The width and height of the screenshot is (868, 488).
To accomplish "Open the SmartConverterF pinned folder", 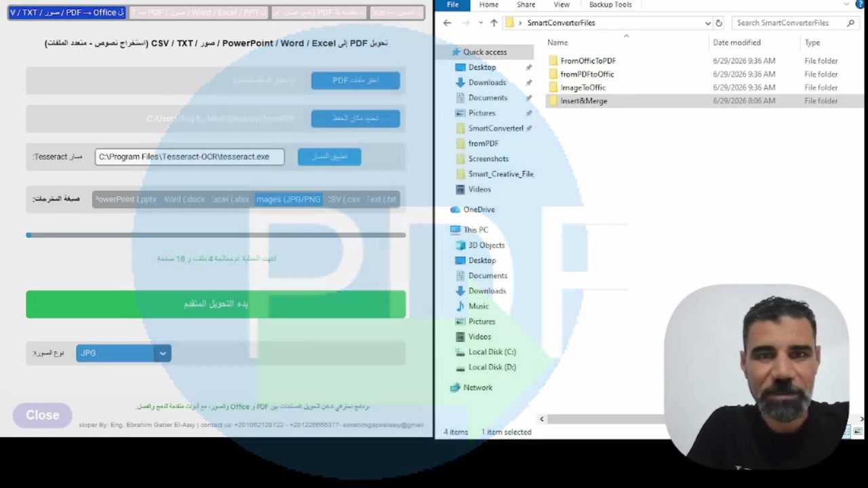I will pos(496,128).
